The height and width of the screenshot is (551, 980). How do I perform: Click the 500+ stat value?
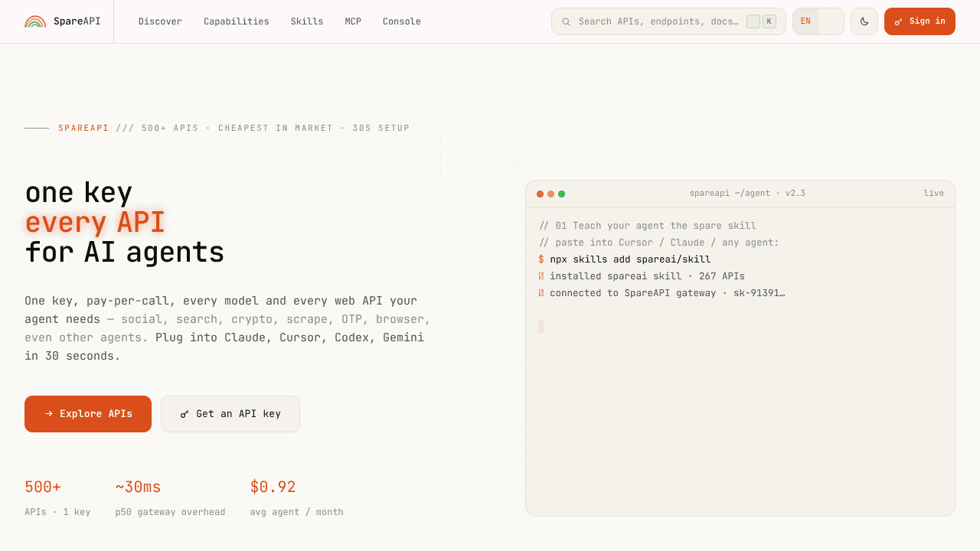click(x=43, y=487)
